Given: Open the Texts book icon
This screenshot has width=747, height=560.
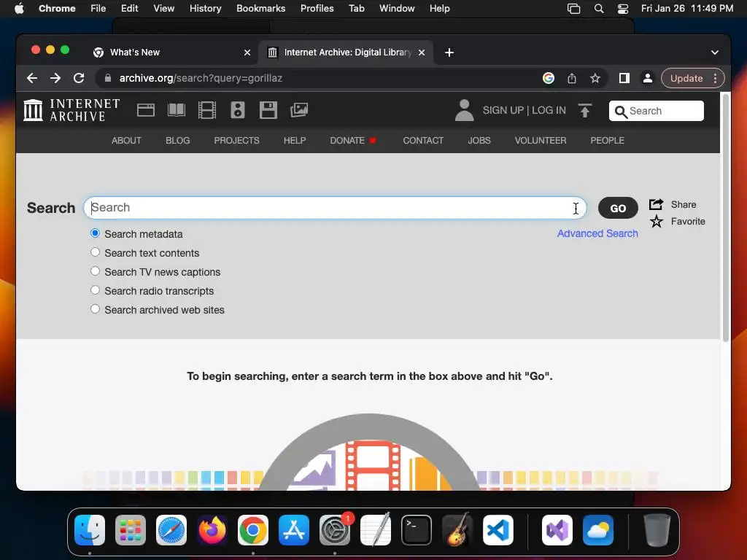Looking at the screenshot, I should (x=177, y=110).
